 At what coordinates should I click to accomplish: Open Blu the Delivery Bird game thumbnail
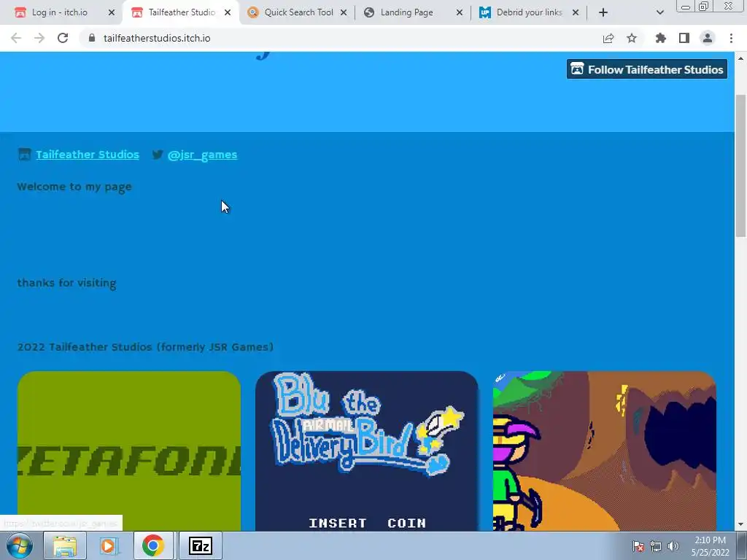367,451
